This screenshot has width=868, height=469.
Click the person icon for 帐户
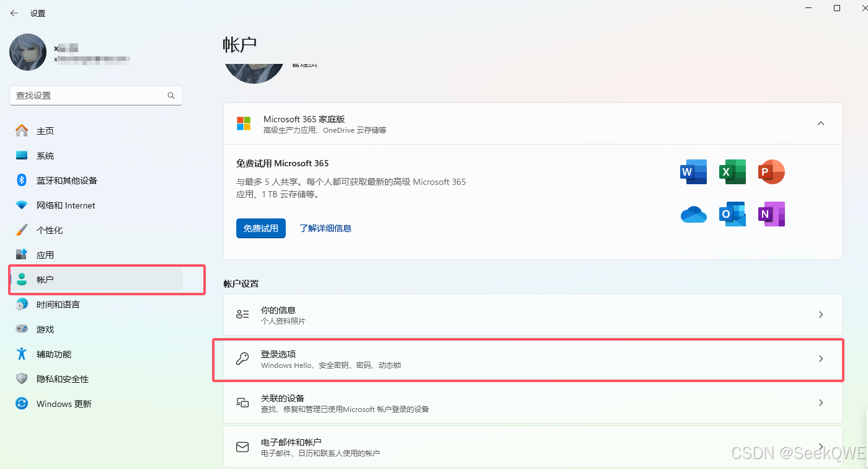click(22, 279)
